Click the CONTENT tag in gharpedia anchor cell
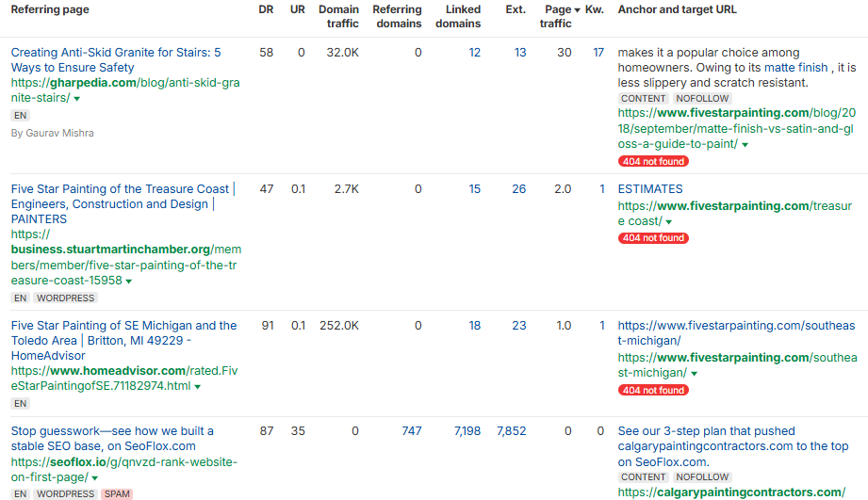The width and height of the screenshot is (868, 500). point(643,99)
